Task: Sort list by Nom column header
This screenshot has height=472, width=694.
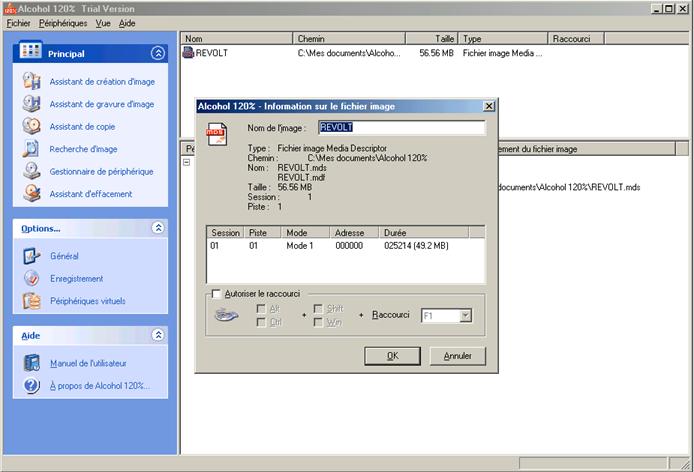Action: (237, 39)
